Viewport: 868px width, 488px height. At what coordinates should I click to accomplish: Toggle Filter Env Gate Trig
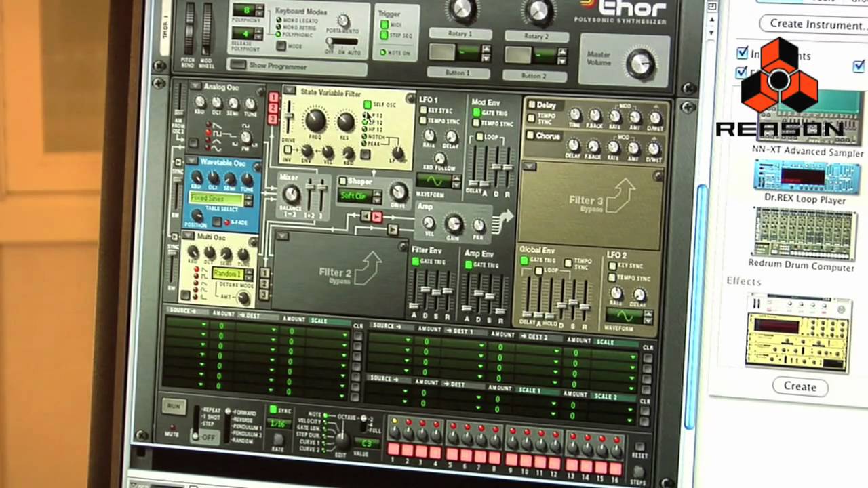tap(416, 263)
